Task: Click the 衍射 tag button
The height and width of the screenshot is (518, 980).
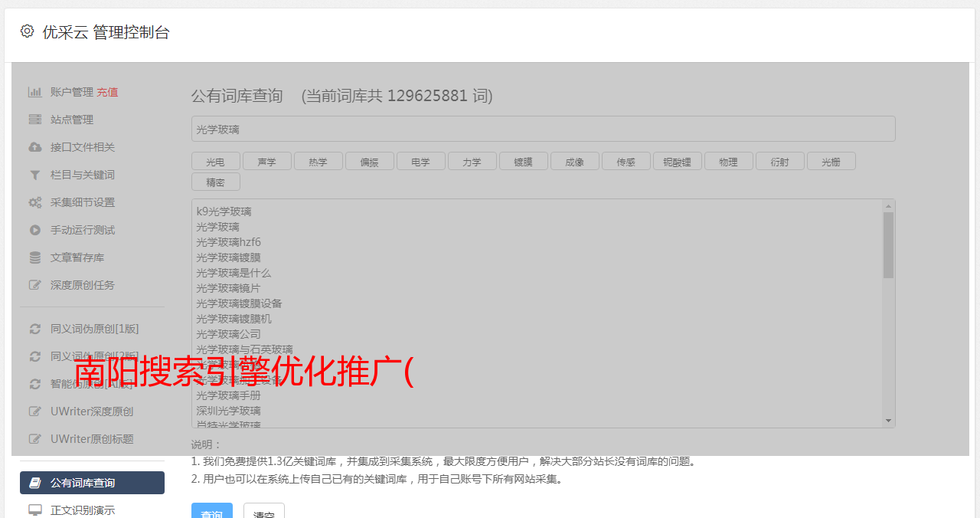Action: [x=779, y=161]
